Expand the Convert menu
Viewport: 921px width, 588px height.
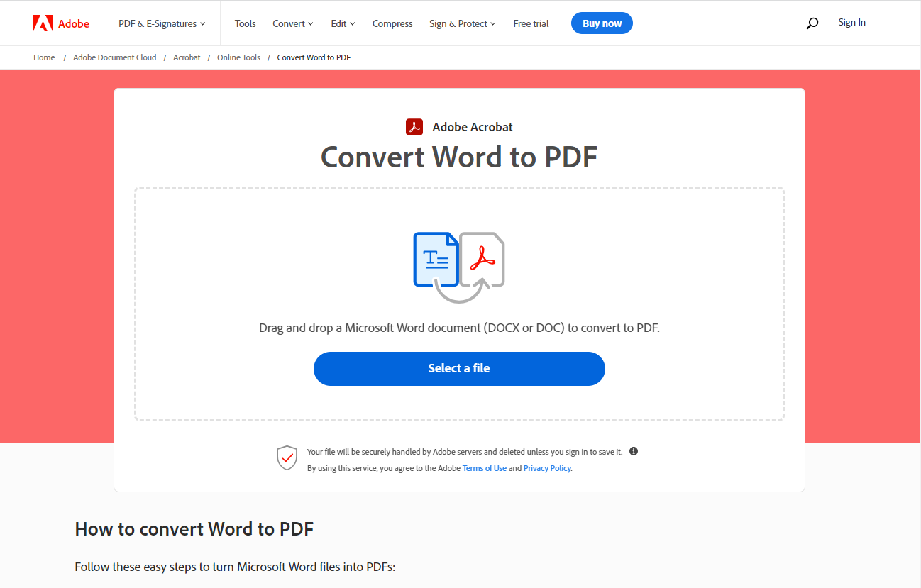292,23
